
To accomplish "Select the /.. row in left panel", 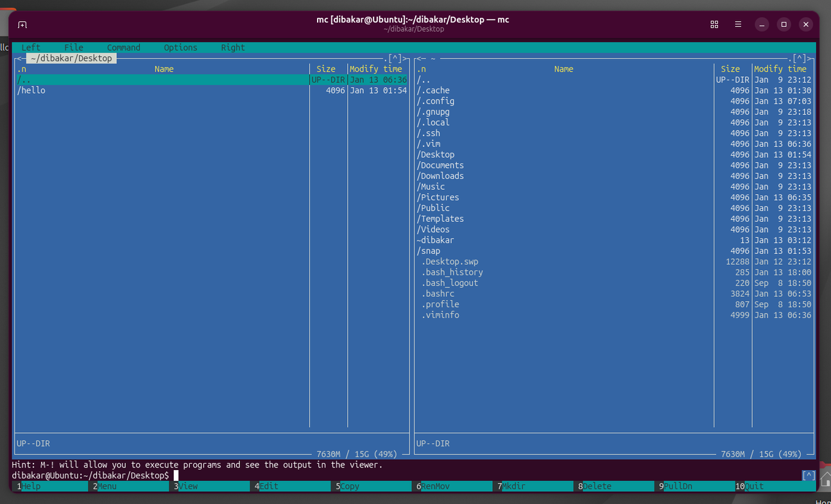I will tap(212, 80).
